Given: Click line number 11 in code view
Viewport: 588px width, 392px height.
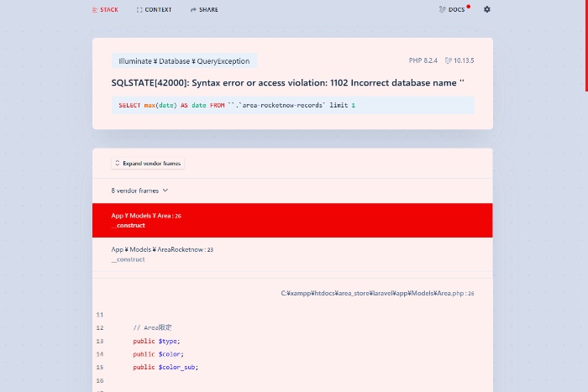Looking at the screenshot, I should [100, 315].
